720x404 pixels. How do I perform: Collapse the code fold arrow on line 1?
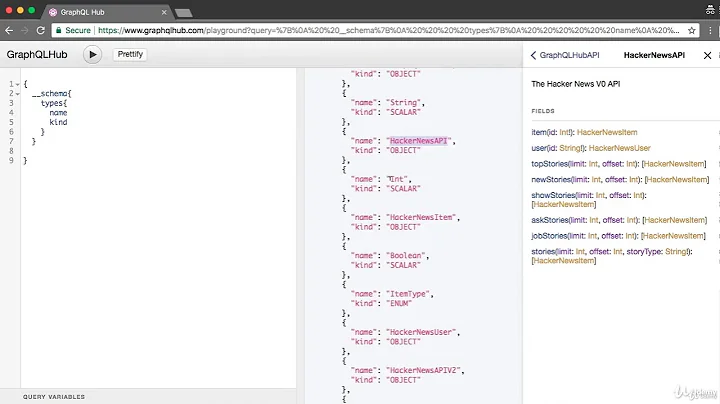[x=17, y=84]
